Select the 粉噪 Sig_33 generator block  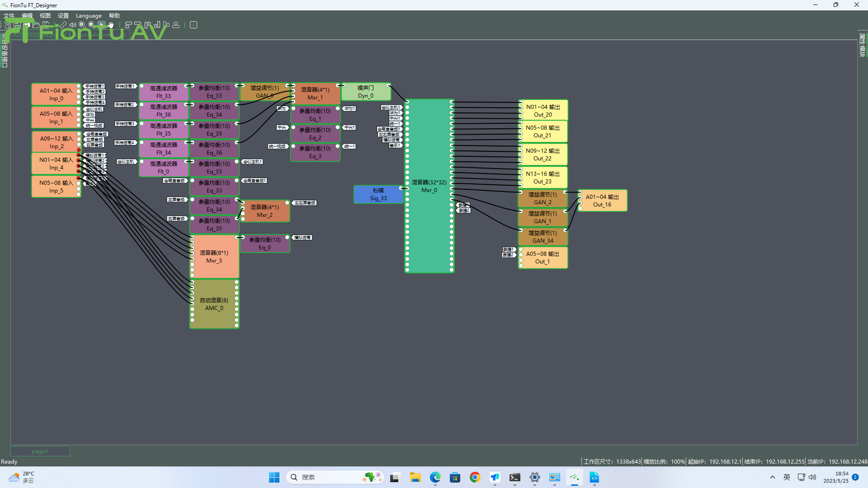point(378,194)
